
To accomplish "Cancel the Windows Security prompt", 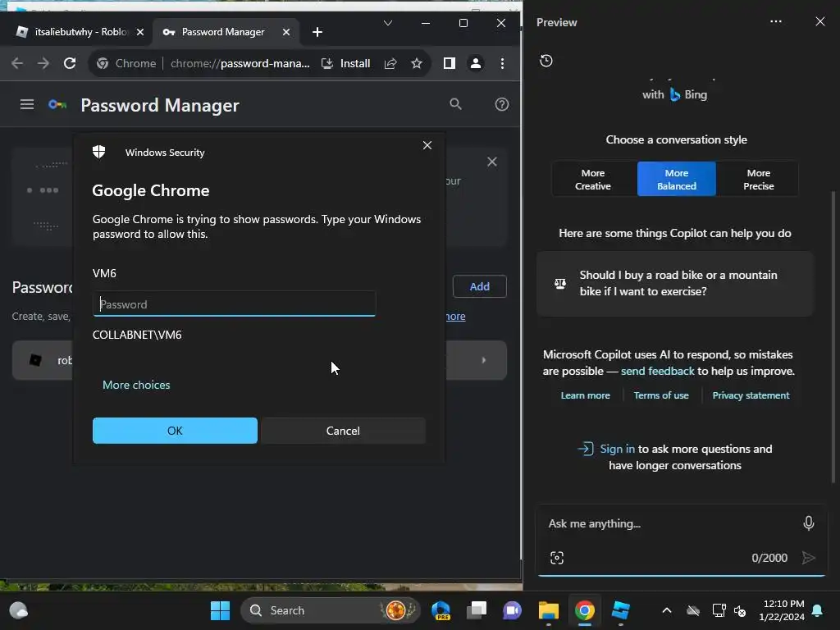I will pyautogui.click(x=343, y=431).
